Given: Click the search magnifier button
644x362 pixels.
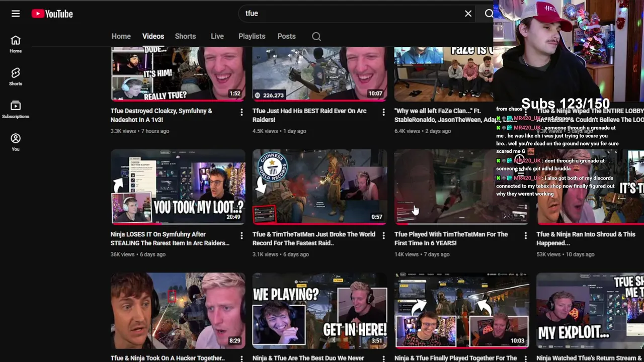Looking at the screenshot, I should pos(489,14).
